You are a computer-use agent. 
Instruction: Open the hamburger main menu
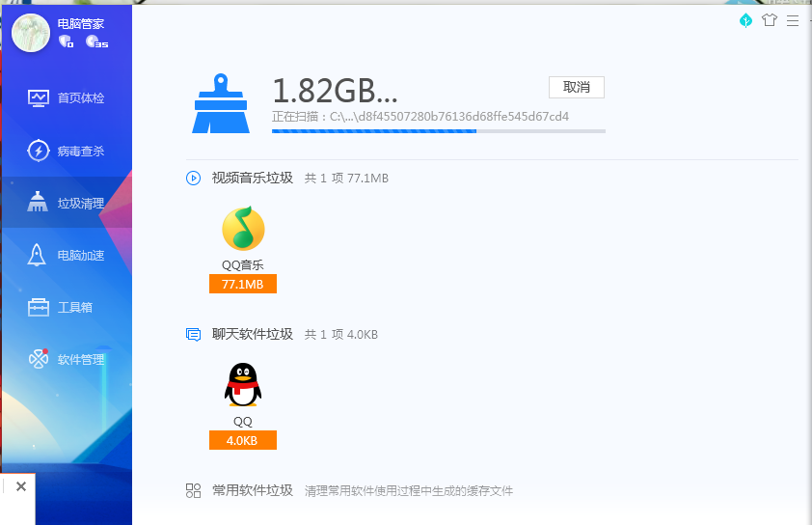[793, 20]
